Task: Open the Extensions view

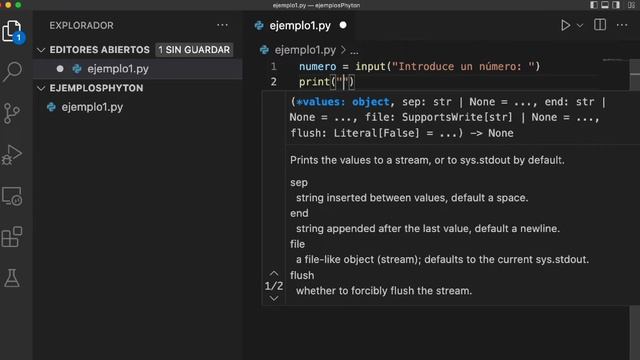Action: (x=12, y=237)
